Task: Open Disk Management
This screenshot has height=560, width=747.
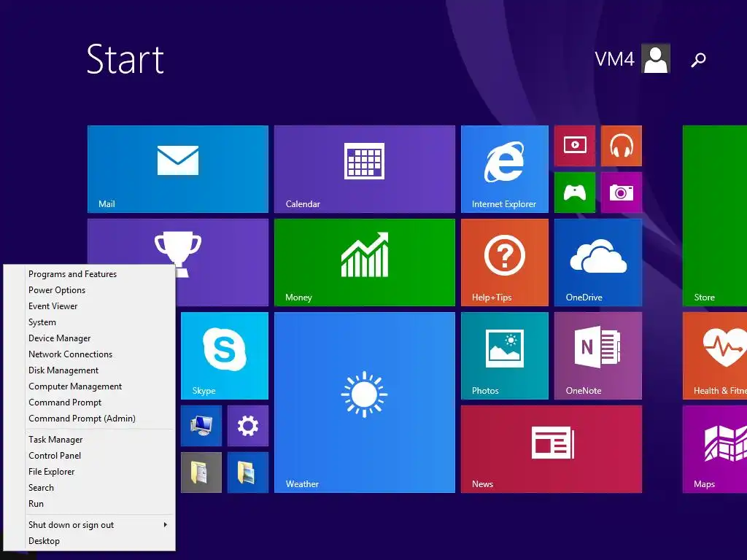Action: click(90, 370)
